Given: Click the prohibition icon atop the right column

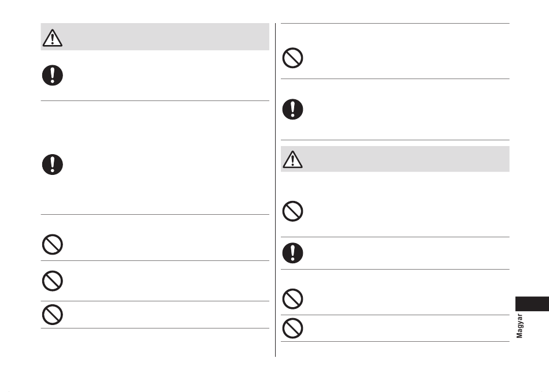Looking at the screenshot, I should pos(293,58).
